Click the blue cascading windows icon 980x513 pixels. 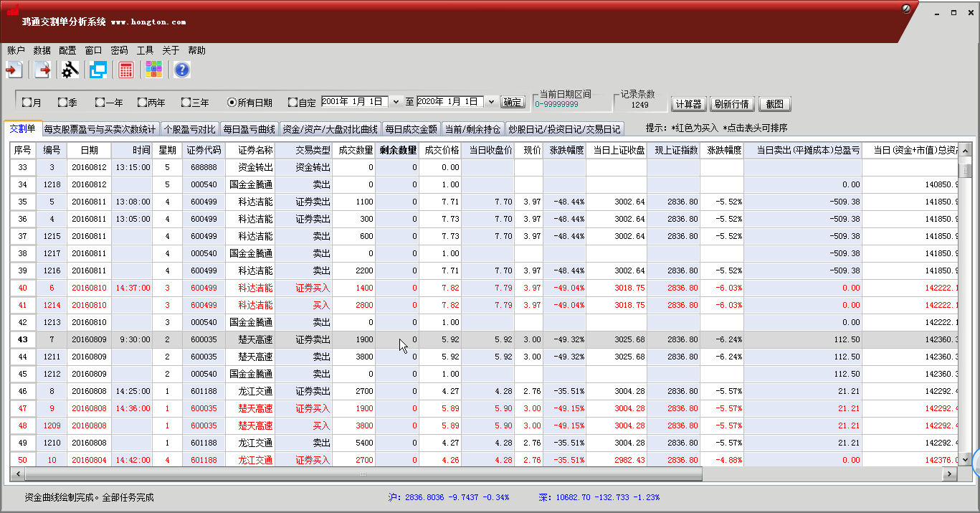click(x=97, y=70)
